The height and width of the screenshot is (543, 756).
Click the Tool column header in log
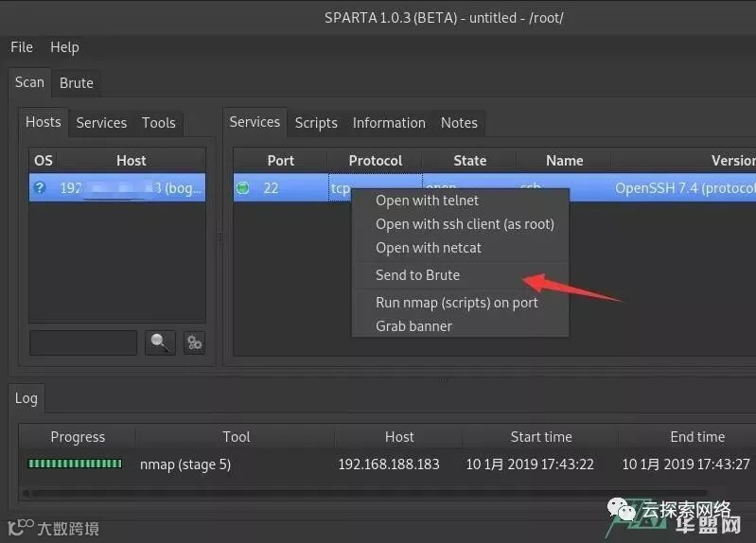[236, 437]
